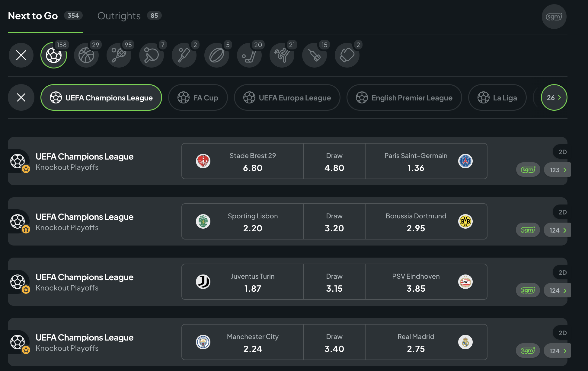Select the martial arts sport filter icon
The height and width of the screenshot is (371, 588).
(282, 55)
